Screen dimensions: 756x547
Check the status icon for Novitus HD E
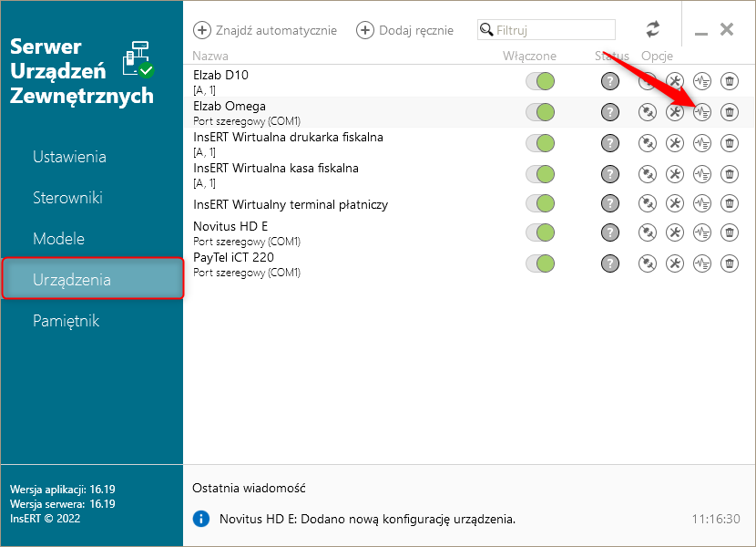610,232
